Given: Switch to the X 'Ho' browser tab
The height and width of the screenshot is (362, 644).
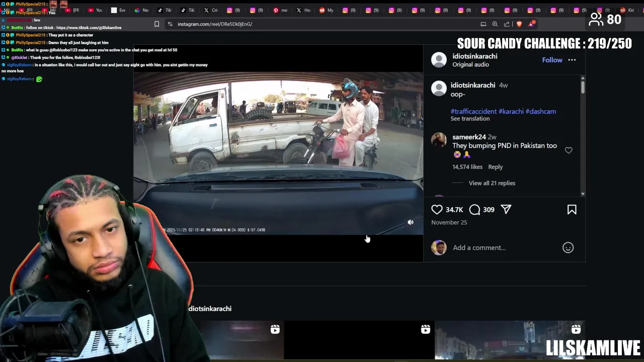Looking at the screenshot, I should (304, 10).
